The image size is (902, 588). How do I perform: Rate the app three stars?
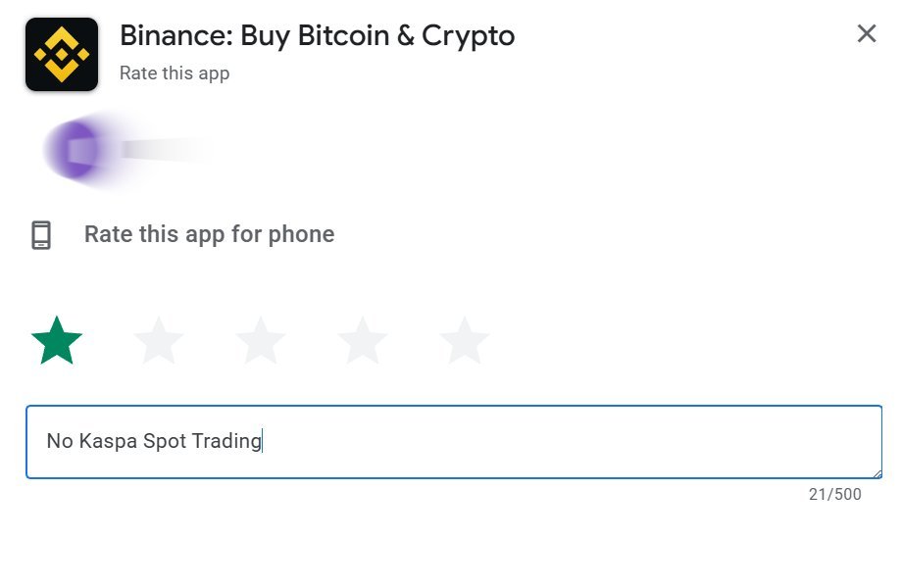pyautogui.click(x=261, y=340)
